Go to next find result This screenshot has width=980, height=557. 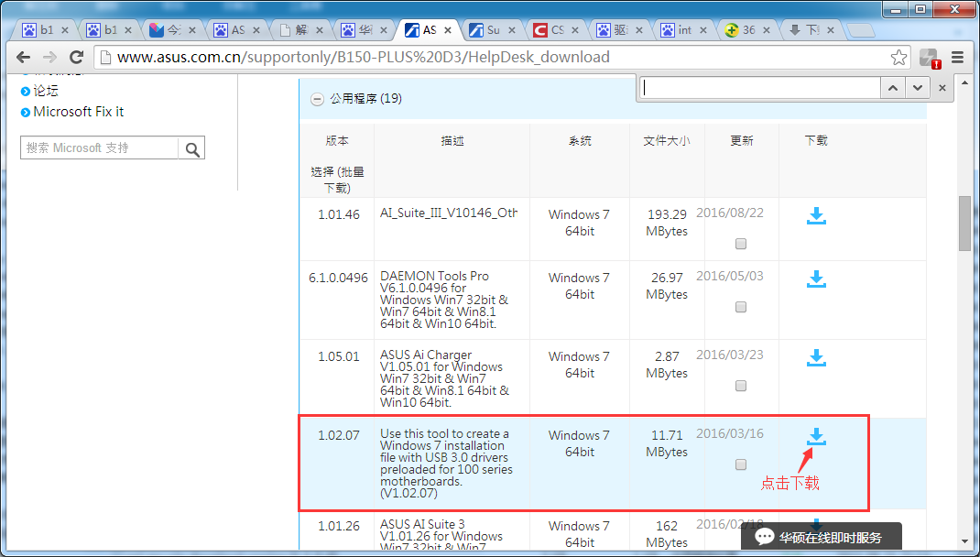pos(917,88)
